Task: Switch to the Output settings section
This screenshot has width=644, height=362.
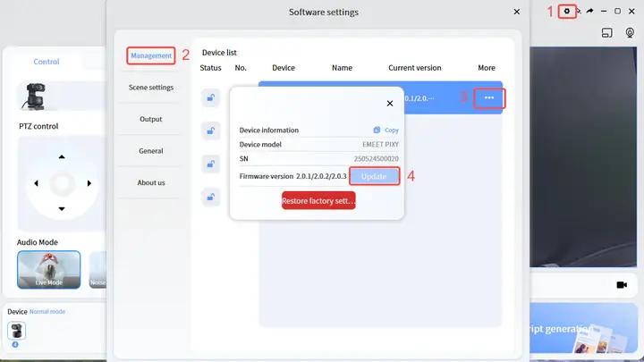Action: pyautogui.click(x=150, y=119)
